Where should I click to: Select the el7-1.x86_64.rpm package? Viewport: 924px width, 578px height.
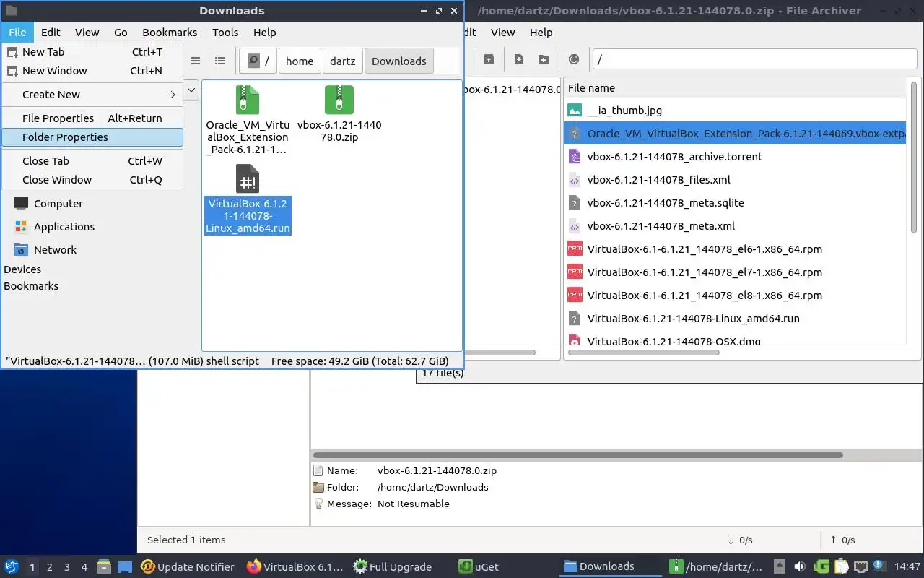click(734, 272)
